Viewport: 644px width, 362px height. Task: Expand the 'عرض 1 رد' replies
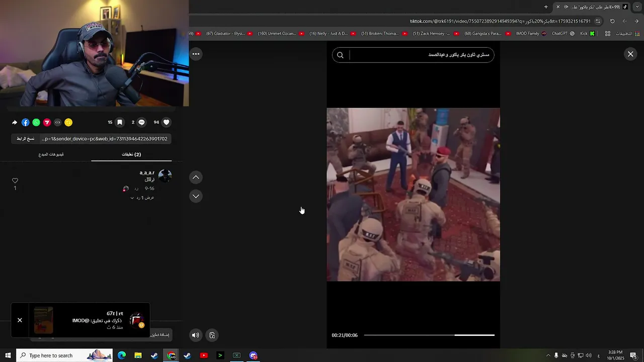coord(142,198)
